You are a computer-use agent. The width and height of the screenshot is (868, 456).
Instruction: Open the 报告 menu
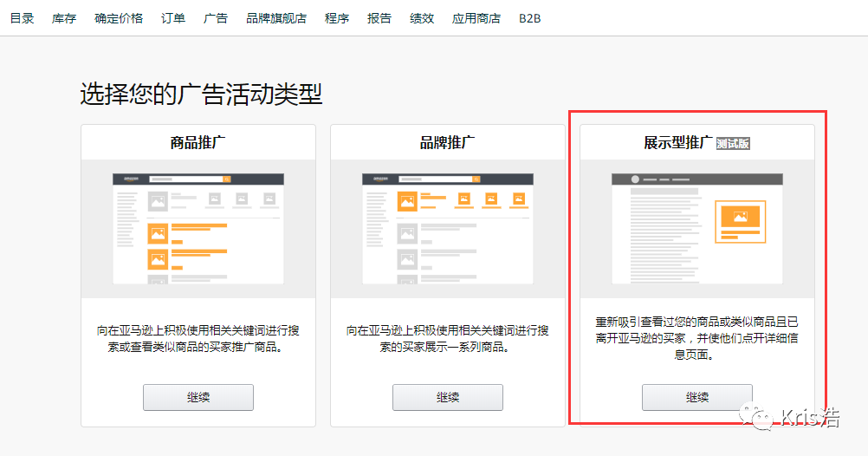click(379, 18)
